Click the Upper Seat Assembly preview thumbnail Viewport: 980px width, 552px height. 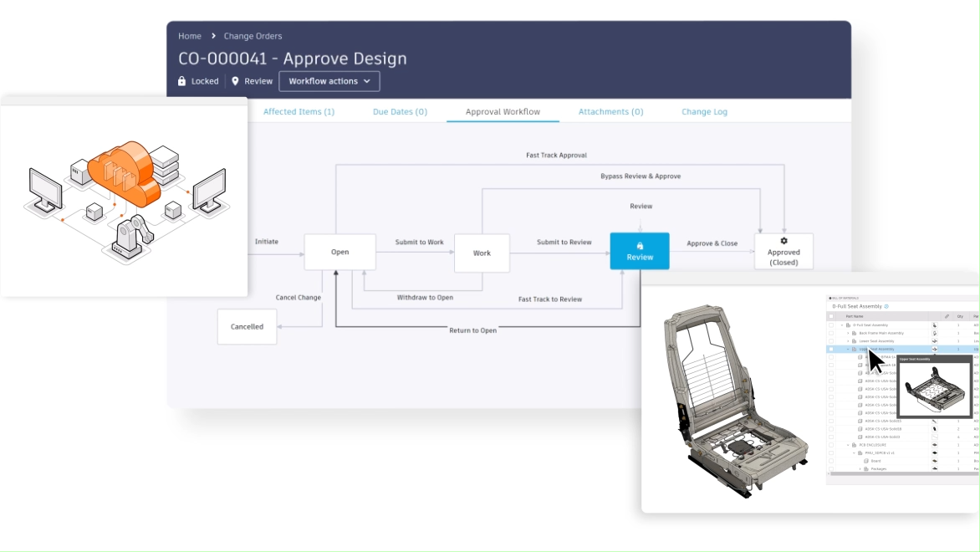(x=935, y=387)
